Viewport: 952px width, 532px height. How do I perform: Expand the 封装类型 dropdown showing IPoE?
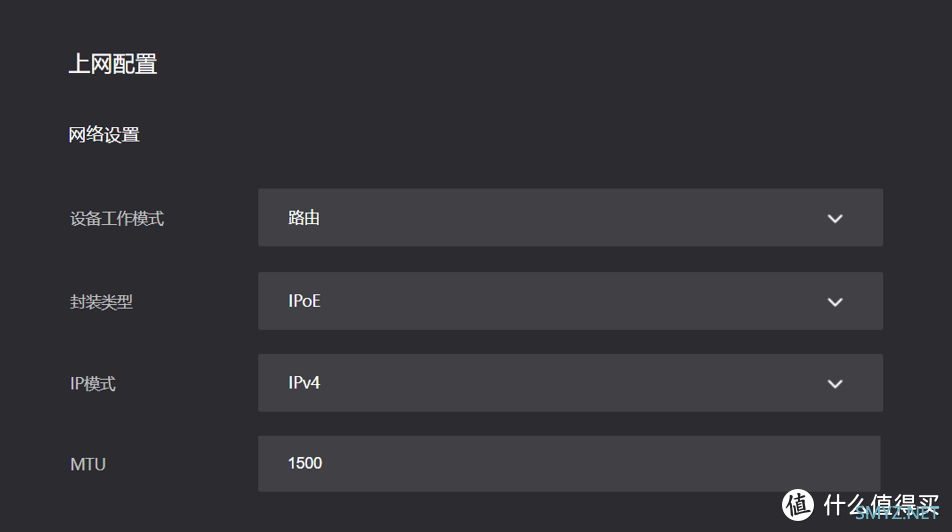[570, 301]
